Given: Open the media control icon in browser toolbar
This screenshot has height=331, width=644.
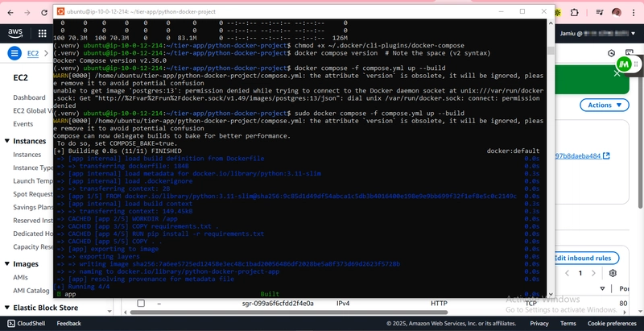Looking at the screenshot, I should coord(600,12).
